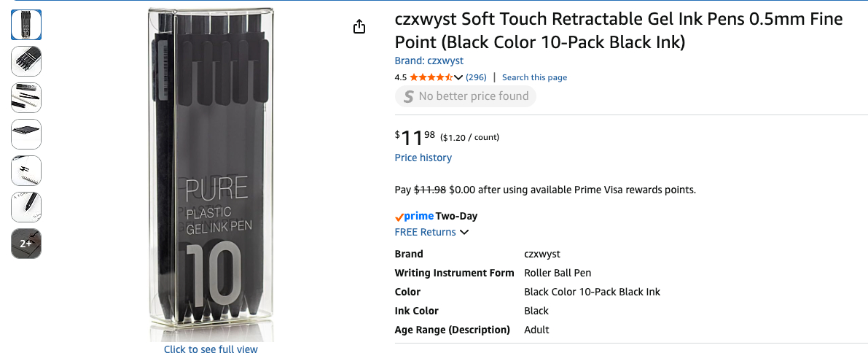Open the Price history link
The image size is (868, 353).
[423, 158]
